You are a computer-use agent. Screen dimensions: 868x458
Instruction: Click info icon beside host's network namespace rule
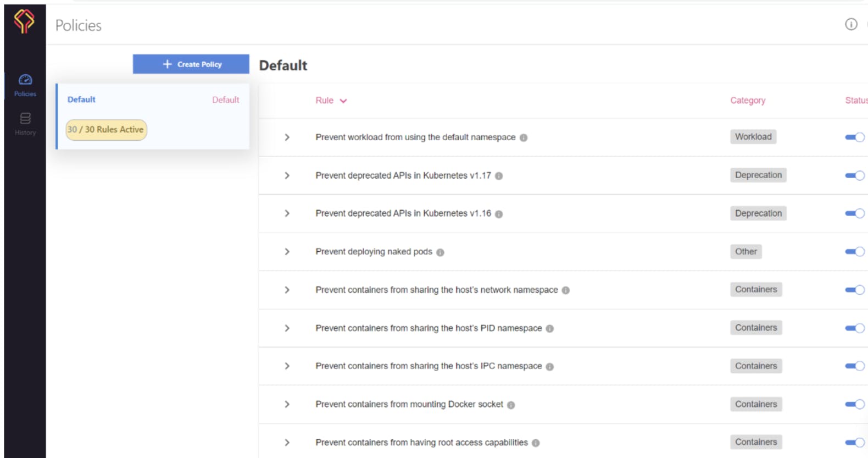pyautogui.click(x=566, y=290)
